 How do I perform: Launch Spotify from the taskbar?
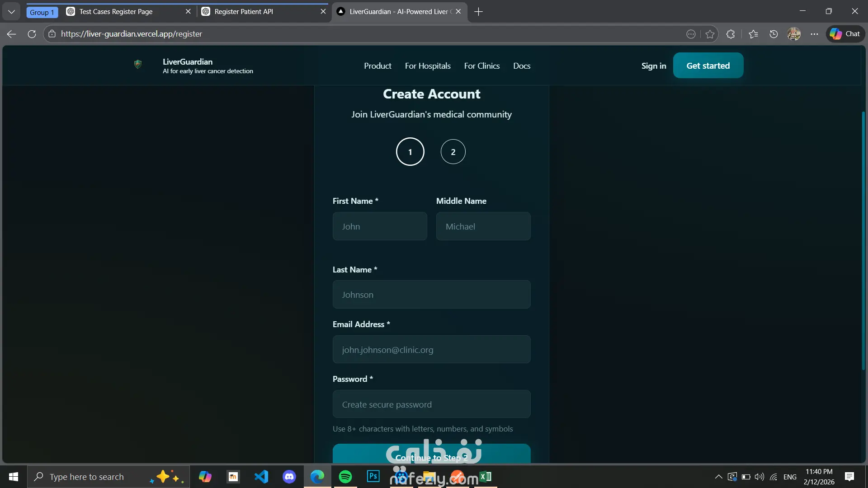tap(345, 477)
